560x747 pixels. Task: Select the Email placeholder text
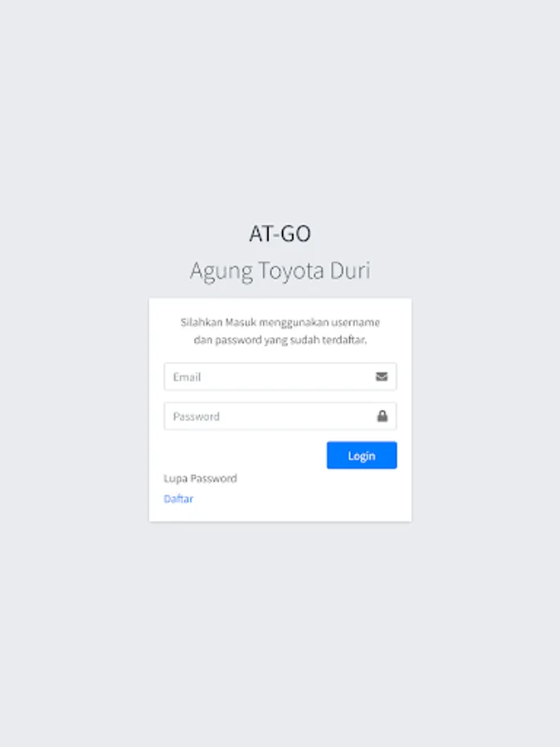(187, 378)
